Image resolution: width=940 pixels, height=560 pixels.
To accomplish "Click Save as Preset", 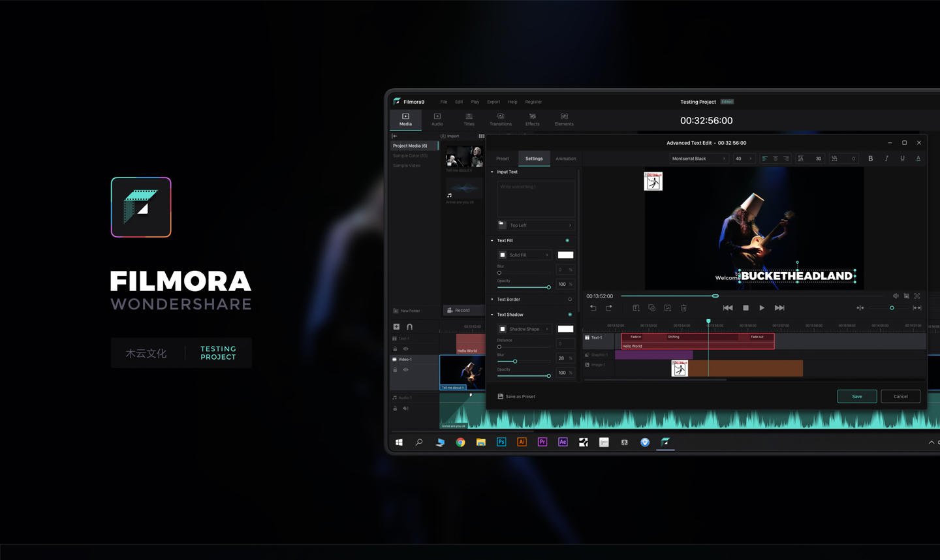I will click(x=516, y=397).
